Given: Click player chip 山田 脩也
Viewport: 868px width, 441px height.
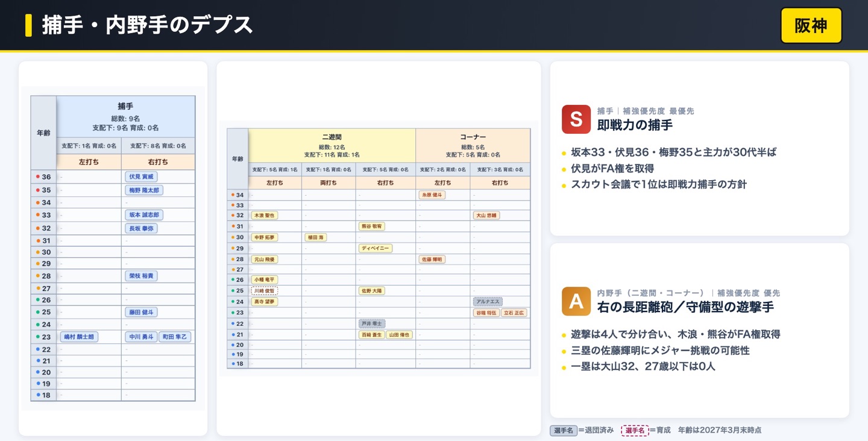Looking at the screenshot, I should click(399, 334).
